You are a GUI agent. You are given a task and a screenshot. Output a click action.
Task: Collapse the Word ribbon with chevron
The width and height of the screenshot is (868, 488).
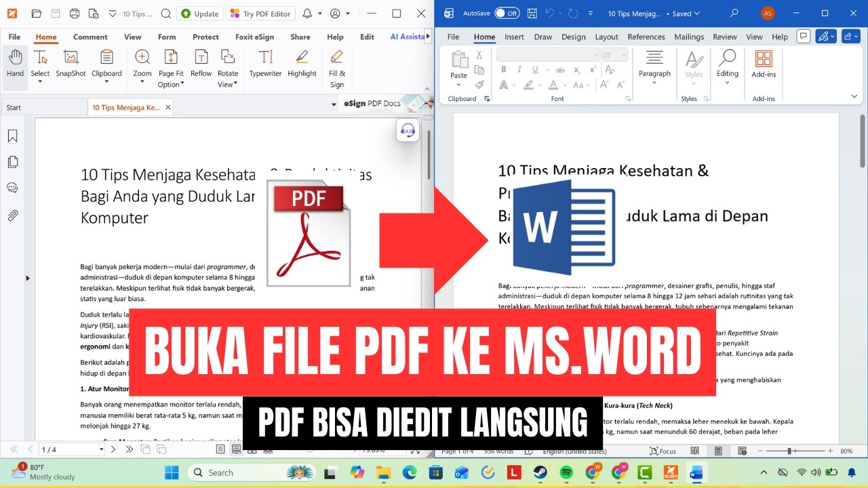pyautogui.click(x=854, y=97)
